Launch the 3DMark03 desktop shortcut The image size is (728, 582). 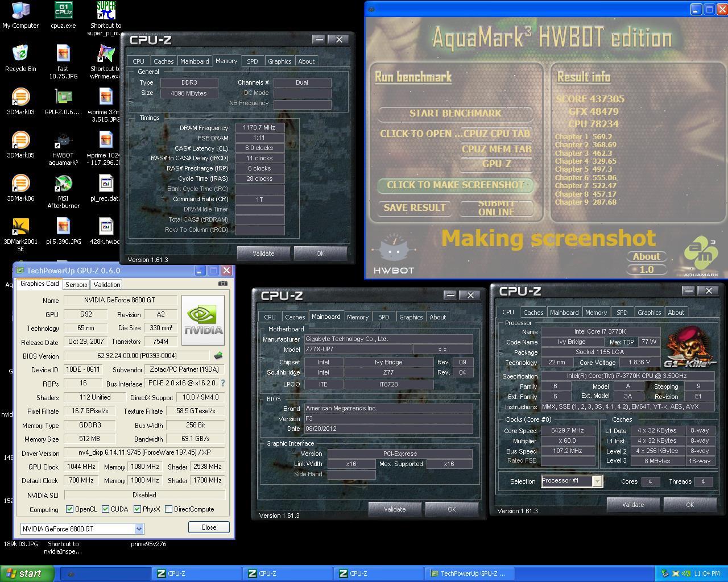click(x=20, y=102)
